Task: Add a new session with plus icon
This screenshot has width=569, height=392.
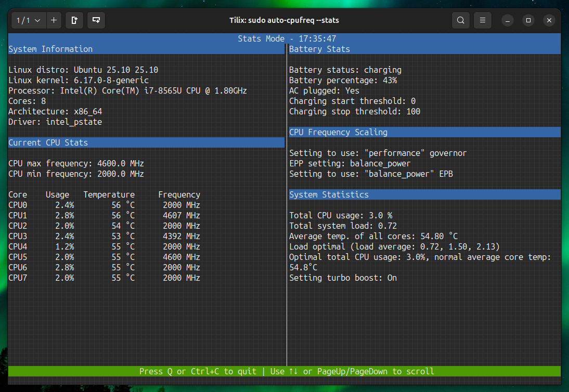Action: pyautogui.click(x=54, y=20)
